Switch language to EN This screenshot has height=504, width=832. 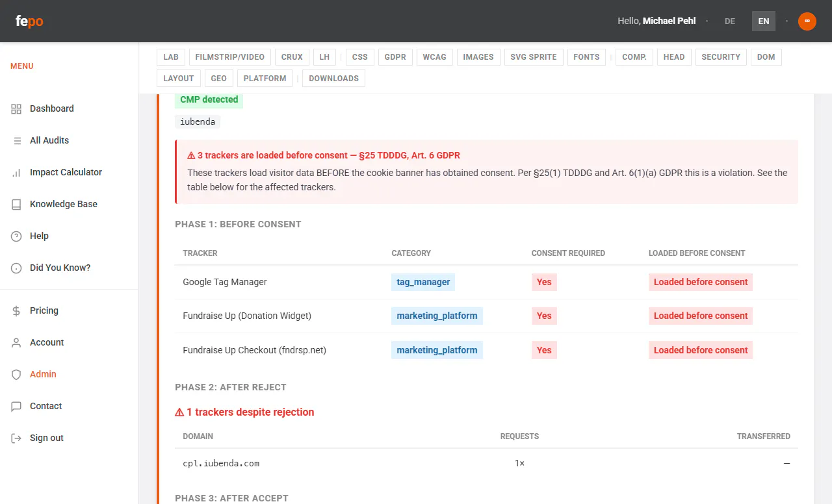tap(764, 21)
